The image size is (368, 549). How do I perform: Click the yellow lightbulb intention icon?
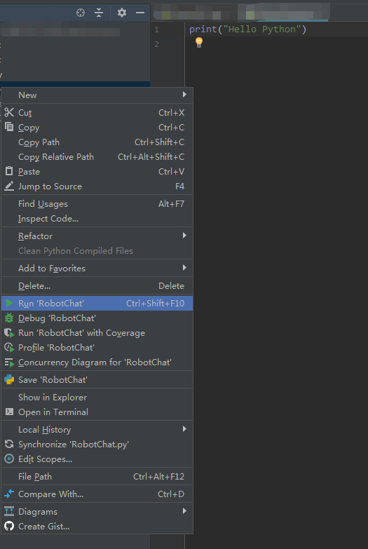pos(199,42)
